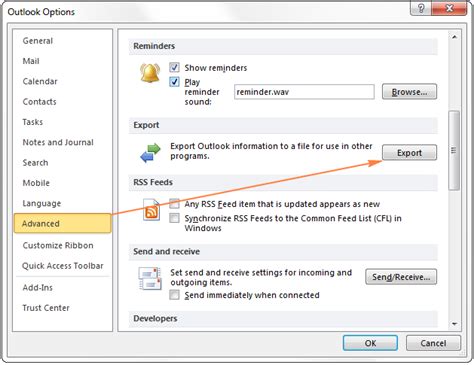The width and height of the screenshot is (474, 365).
Task: Uncheck Show reminders checkbox
Action: pyautogui.click(x=174, y=67)
